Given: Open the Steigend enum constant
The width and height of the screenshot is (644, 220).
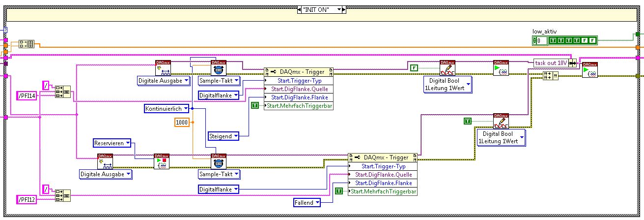Looking at the screenshot, I should pos(224,136).
